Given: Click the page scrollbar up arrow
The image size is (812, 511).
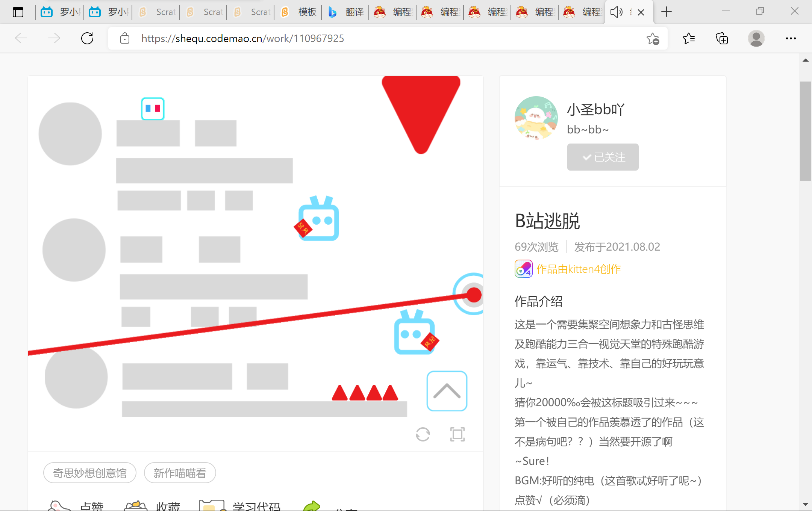Looking at the screenshot, I should tap(805, 60).
